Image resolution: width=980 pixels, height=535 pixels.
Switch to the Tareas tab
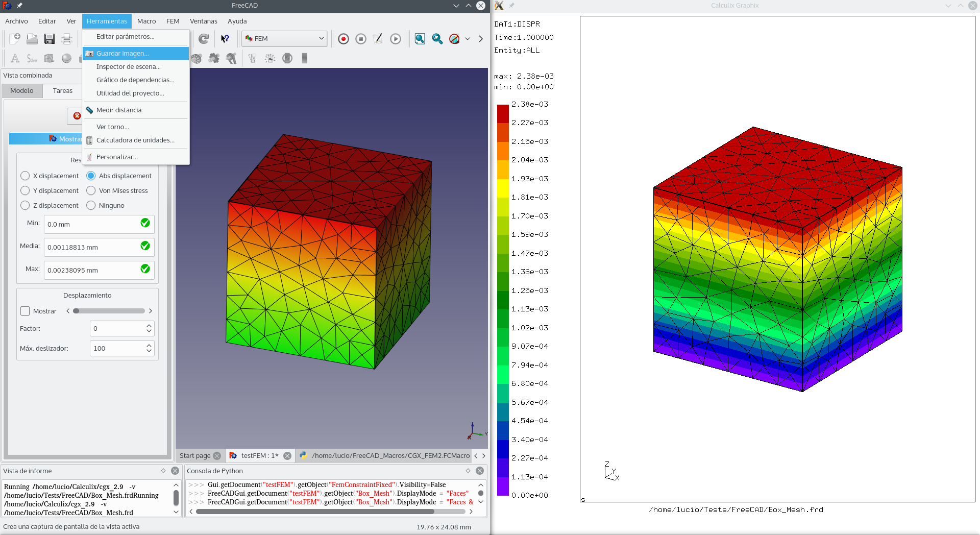tap(63, 90)
